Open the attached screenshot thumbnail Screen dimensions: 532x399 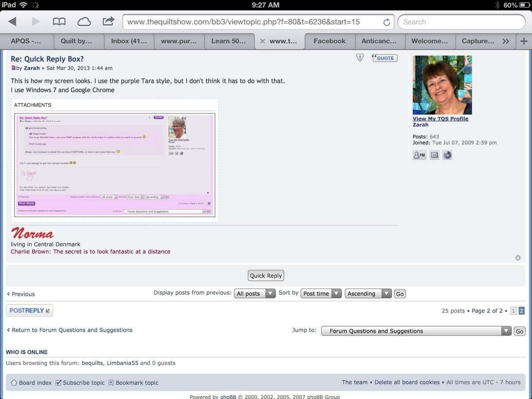coord(115,165)
